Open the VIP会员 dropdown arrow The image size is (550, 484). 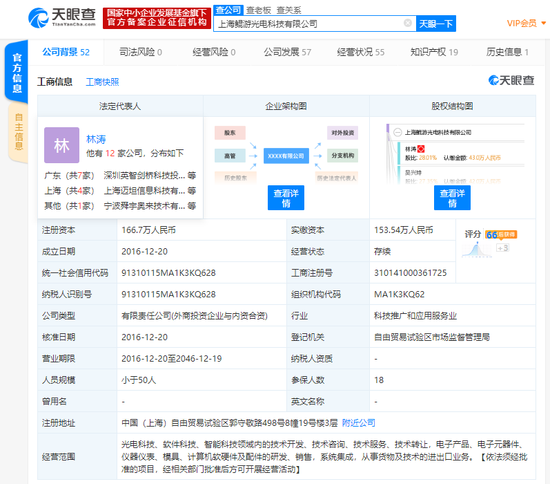[x=544, y=23]
